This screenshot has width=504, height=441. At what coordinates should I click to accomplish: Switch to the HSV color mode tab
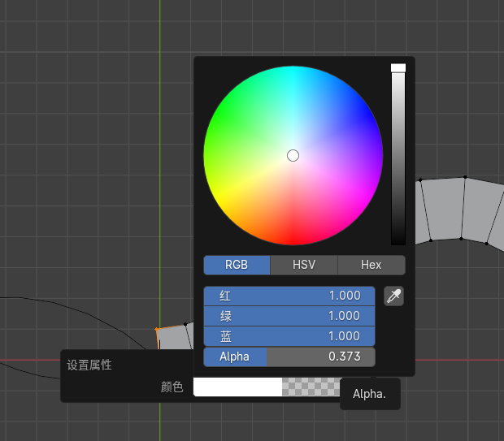click(x=304, y=265)
